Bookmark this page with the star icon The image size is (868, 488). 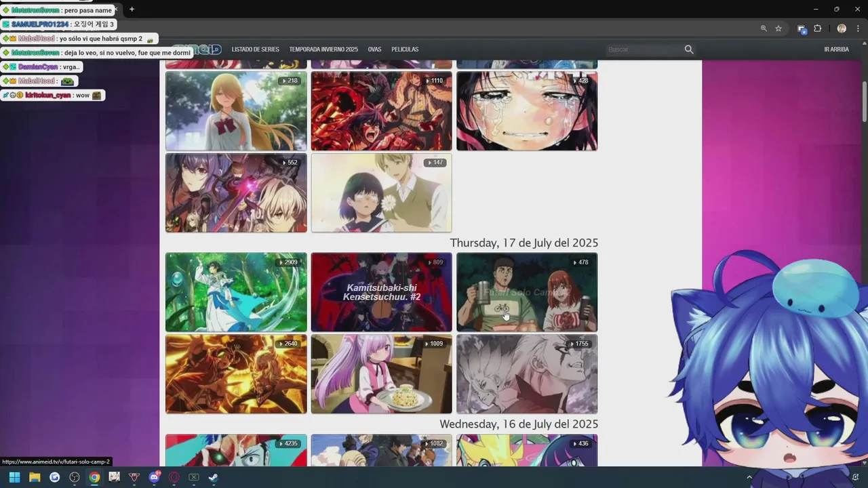(x=778, y=28)
